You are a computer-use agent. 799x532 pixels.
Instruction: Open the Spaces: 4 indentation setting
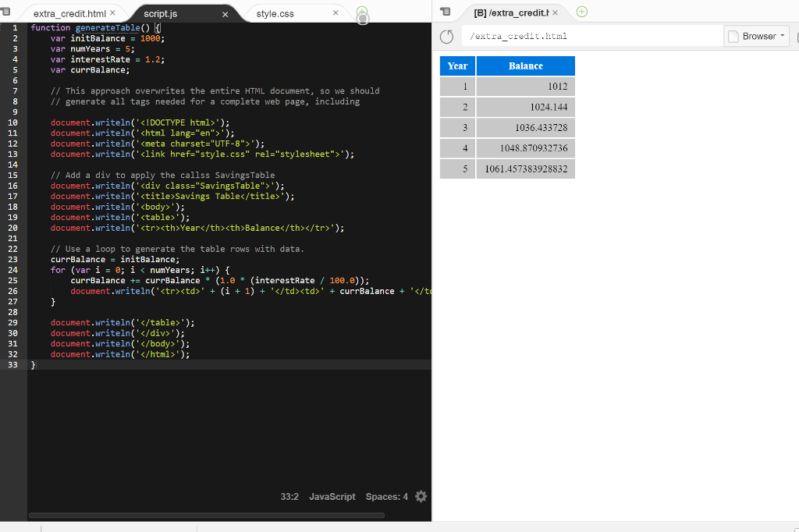pyautogui.click(x=386, y=496)
